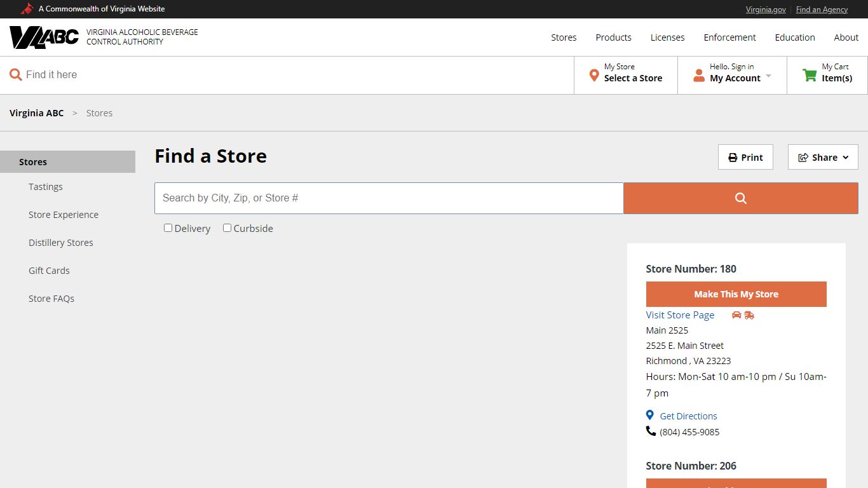Open Store Experience sidebar link

pyautogui.click(x=64, y=215)
